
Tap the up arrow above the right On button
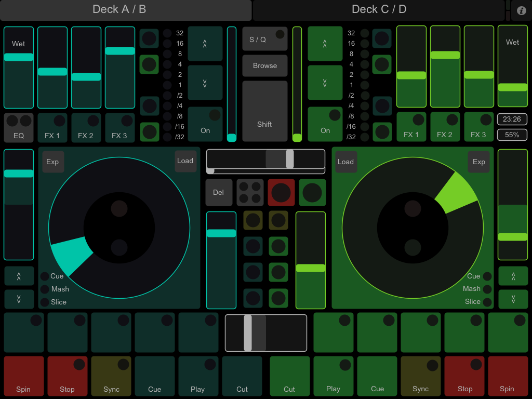coord(325,44)
